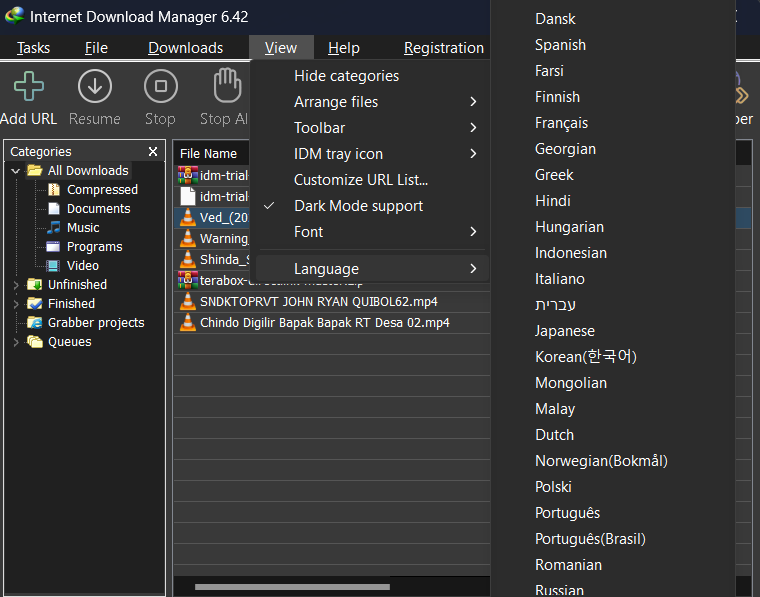Click the Stop square icon in toolbar
The height and width of the screenshot is (597, 760).
(160, 86)
